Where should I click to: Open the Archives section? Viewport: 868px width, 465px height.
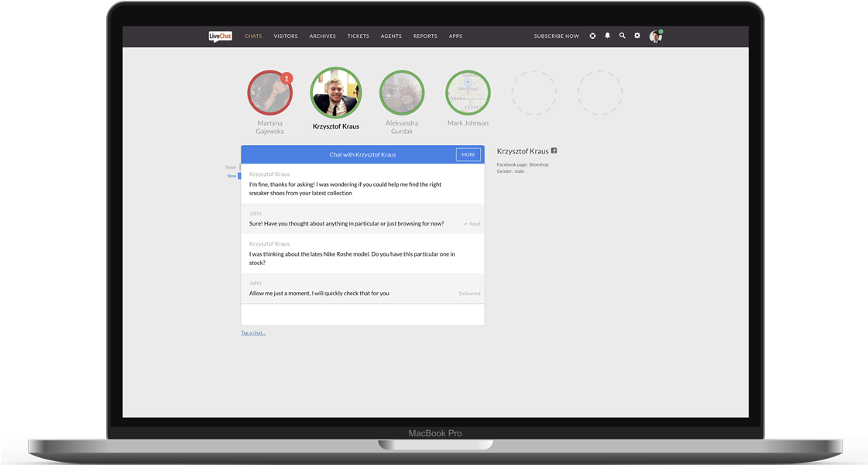[322, 36]
